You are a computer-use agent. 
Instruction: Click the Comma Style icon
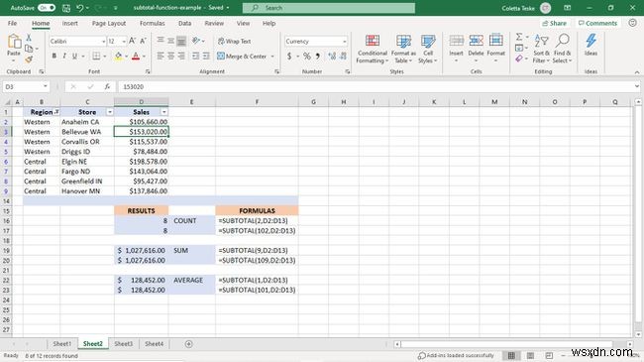(x=318, y=56)
